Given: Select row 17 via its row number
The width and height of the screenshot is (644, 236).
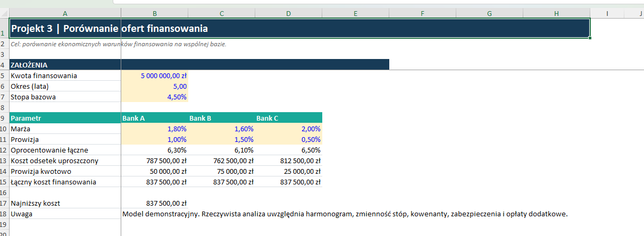Looking at the screenshot, I should pos(4,203).
